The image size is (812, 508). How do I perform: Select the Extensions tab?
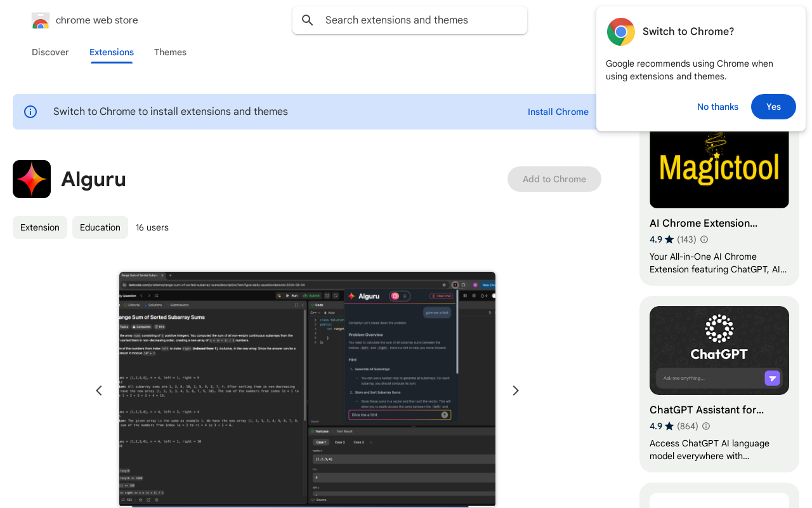(x=111, y=52)
